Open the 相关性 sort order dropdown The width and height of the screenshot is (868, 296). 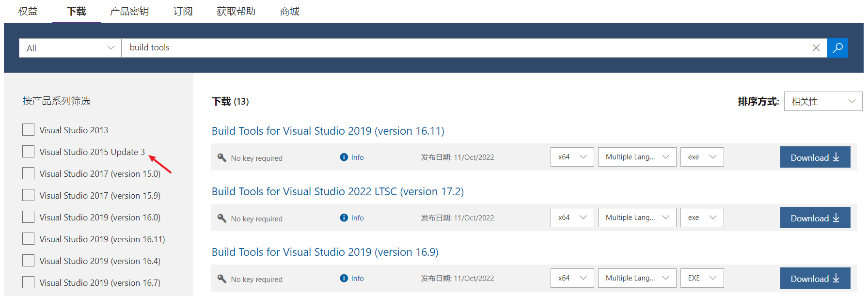823,101
